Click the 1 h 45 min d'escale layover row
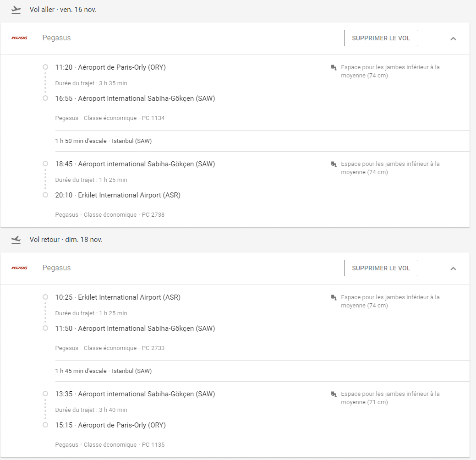This screenshot has height=460, width=476. [104, 371]
